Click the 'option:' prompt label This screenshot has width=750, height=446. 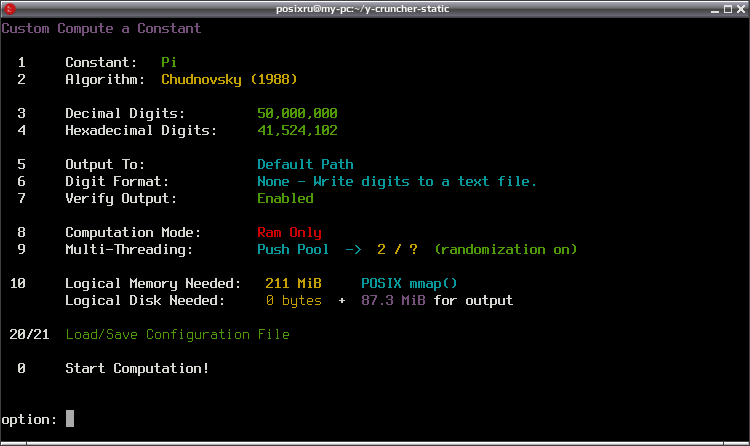click(x=29, y=420)
